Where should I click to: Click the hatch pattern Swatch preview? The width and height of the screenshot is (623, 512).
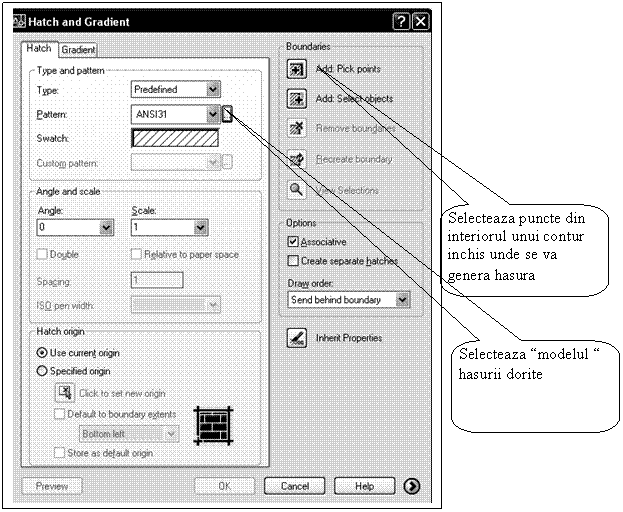(175, 138)
